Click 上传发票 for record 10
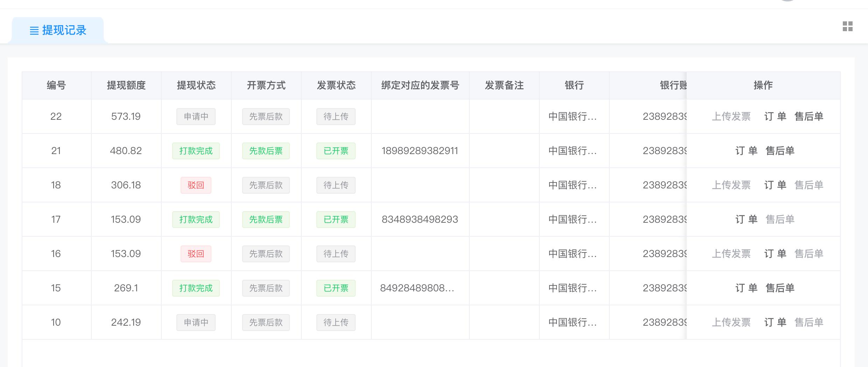The image size is (868, 367). coord(731,322)
